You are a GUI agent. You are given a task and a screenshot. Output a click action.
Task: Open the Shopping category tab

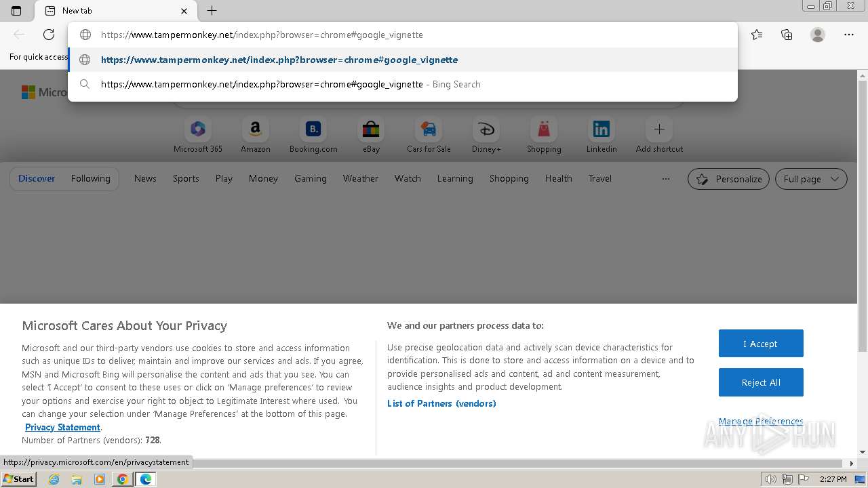tap(509, 178)
